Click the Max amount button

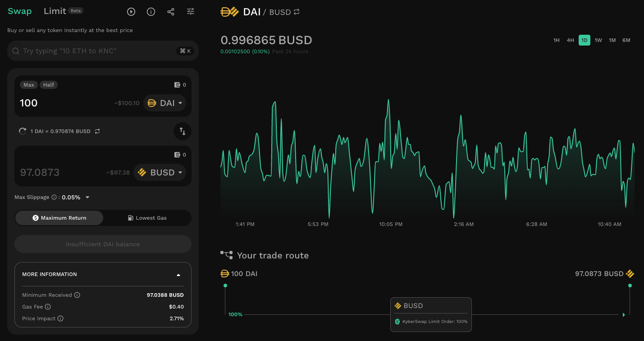tap(29, 85)
